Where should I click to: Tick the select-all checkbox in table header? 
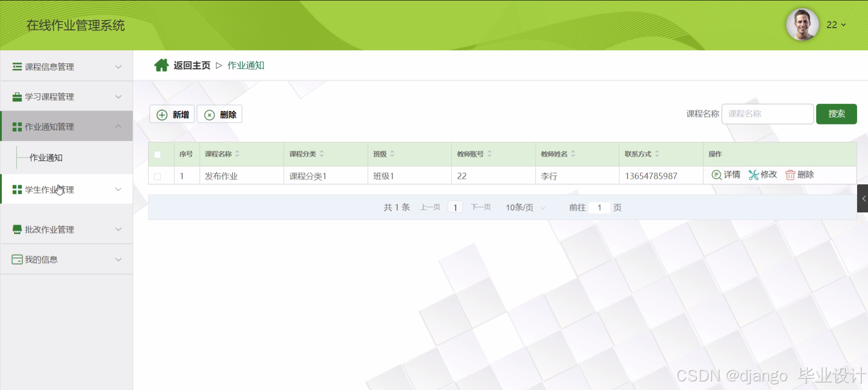point(157,154)
